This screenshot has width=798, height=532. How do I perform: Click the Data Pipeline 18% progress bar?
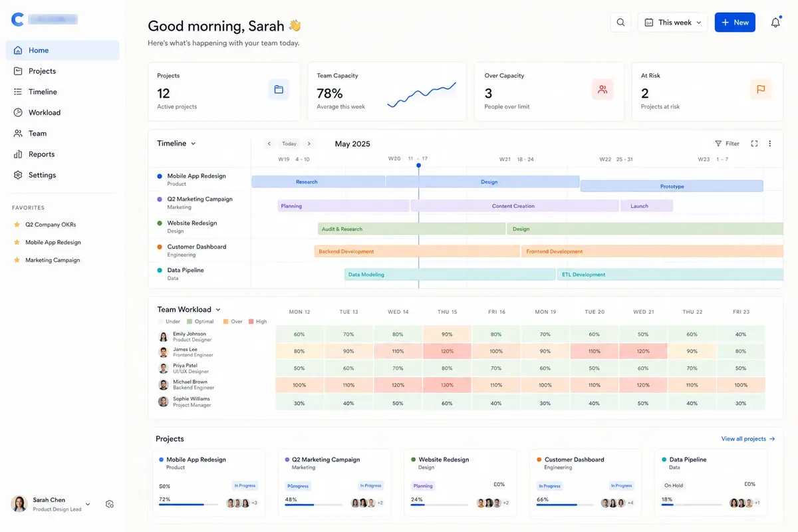coord(691,505)
